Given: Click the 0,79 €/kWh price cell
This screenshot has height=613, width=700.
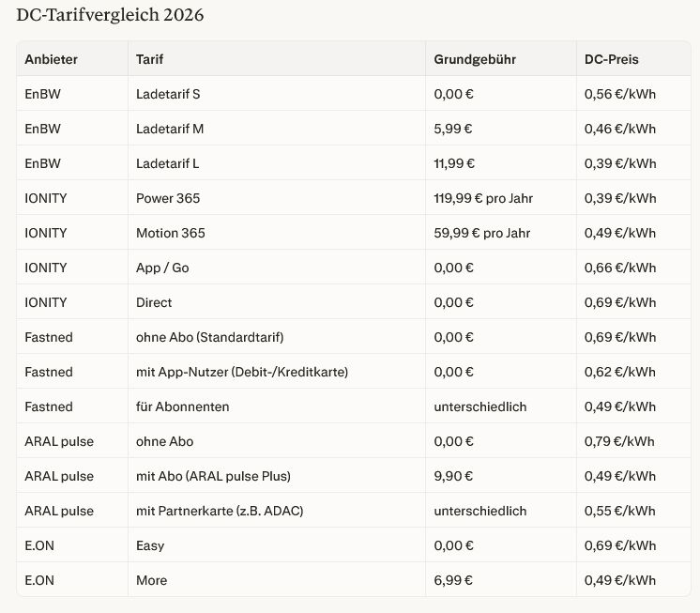Looking at the screenshot, I should 619,441.
